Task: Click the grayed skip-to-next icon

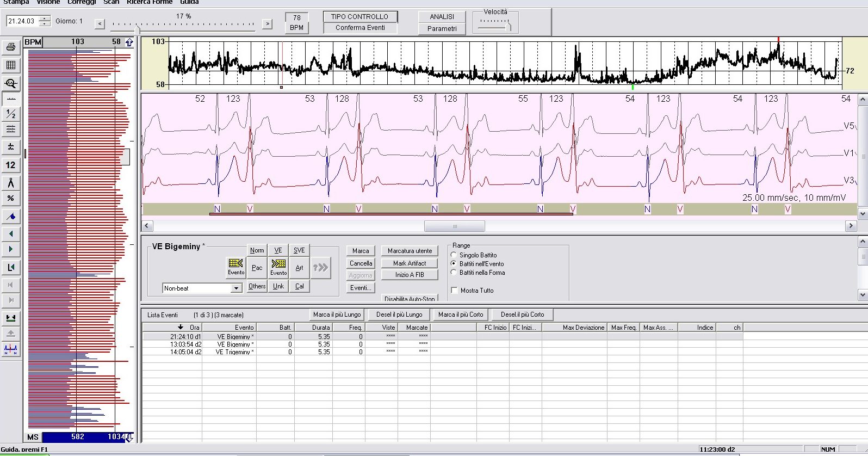Action: [10, 300]
